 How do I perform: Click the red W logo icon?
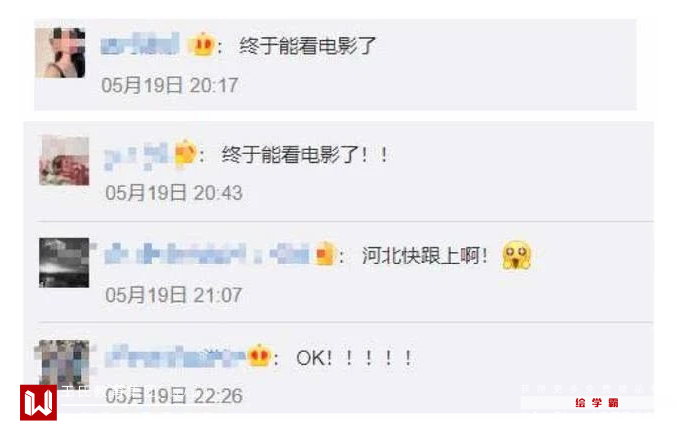point(39,403)
